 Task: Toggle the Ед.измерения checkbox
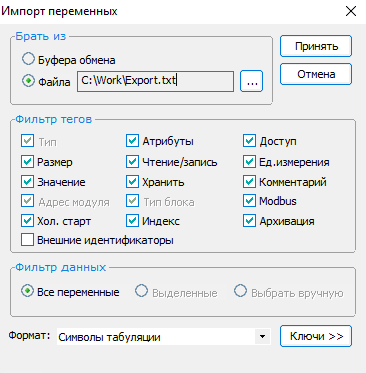tap(249, 162)
